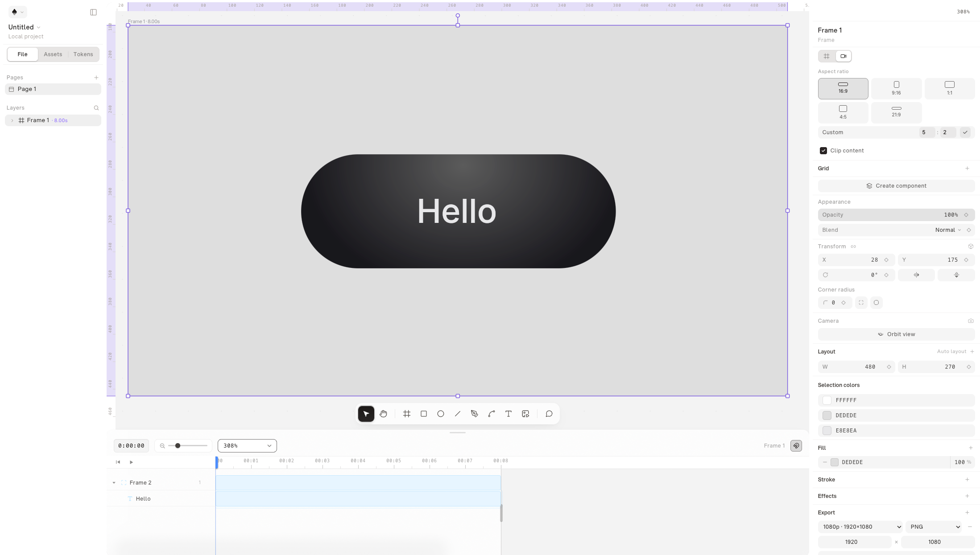This screenshot has height=555, width=980.
Task: Choose the 21:9 aspect ratio
Action: click(x=896, y=112)
